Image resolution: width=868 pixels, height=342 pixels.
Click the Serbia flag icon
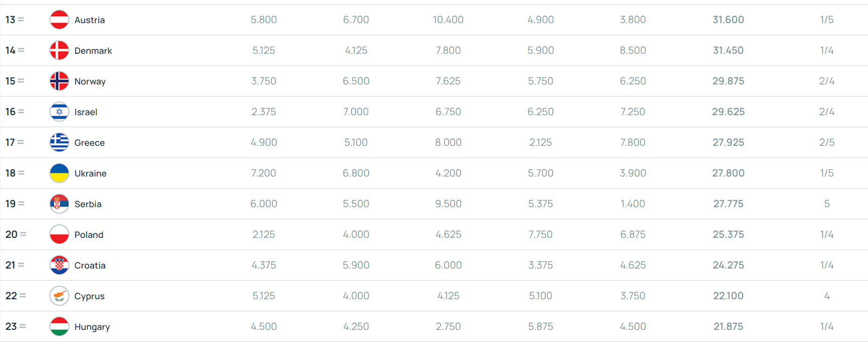(59, 204)
